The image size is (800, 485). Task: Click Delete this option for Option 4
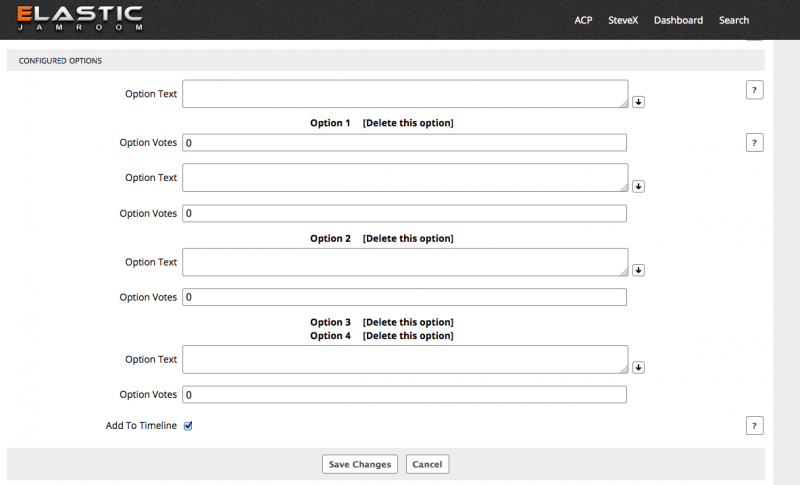407,336
